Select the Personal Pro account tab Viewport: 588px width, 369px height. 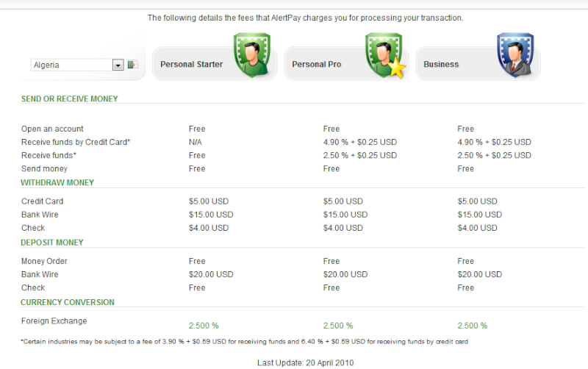(x=346, y=64)
